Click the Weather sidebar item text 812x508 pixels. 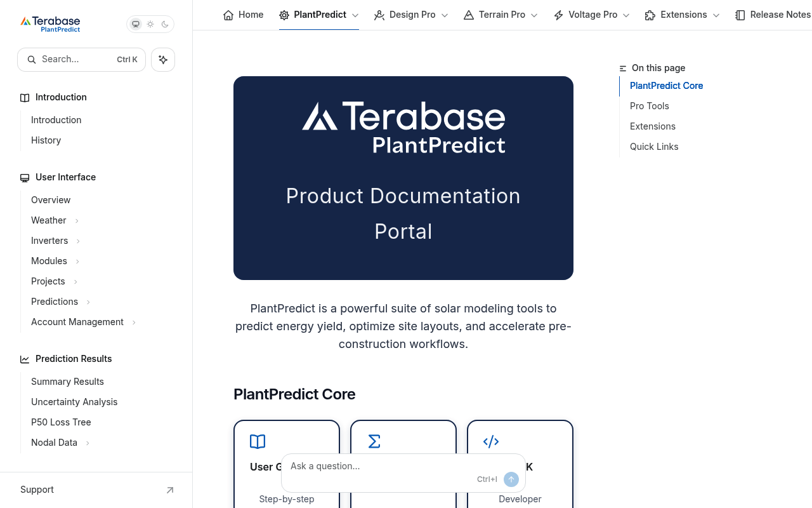pyautogui.click(x=48, y=220)
